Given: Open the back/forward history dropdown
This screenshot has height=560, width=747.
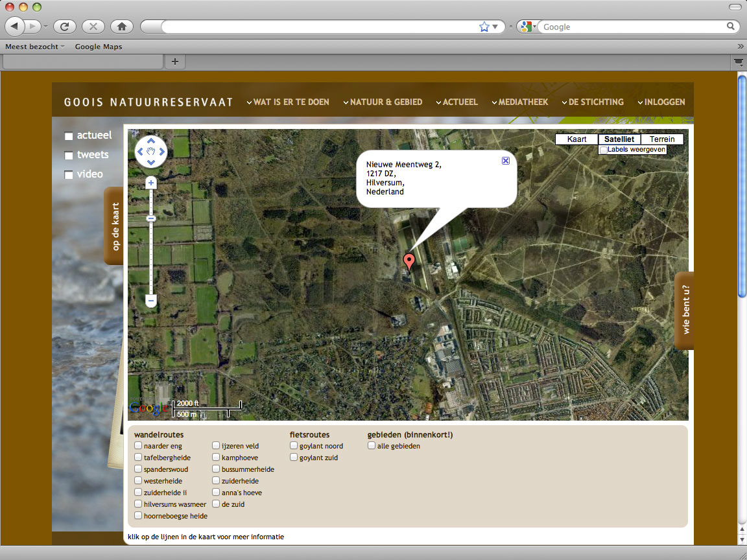Looking at the screenshot, I should point(46,27).
